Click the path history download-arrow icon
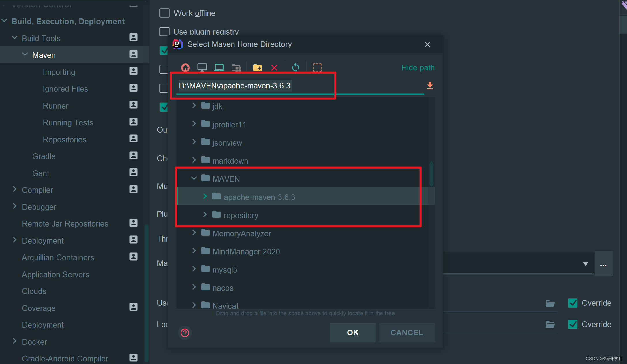The image size is (627, 364). pos(430,86)
